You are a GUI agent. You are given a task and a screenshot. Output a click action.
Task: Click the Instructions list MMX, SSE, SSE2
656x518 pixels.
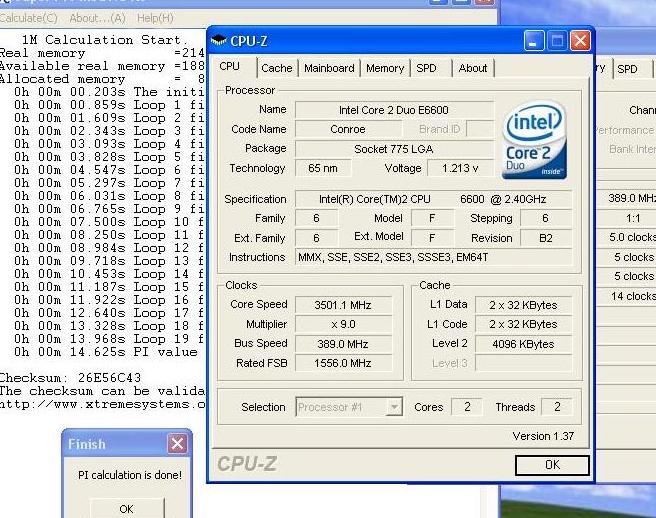pyautogui.click(x=433, y=257)
